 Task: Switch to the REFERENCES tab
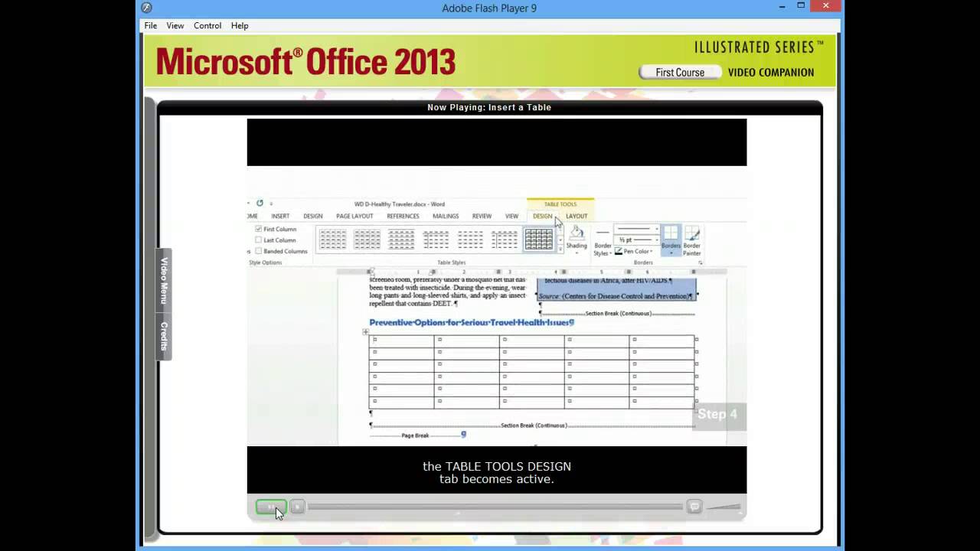click(403, 217)
